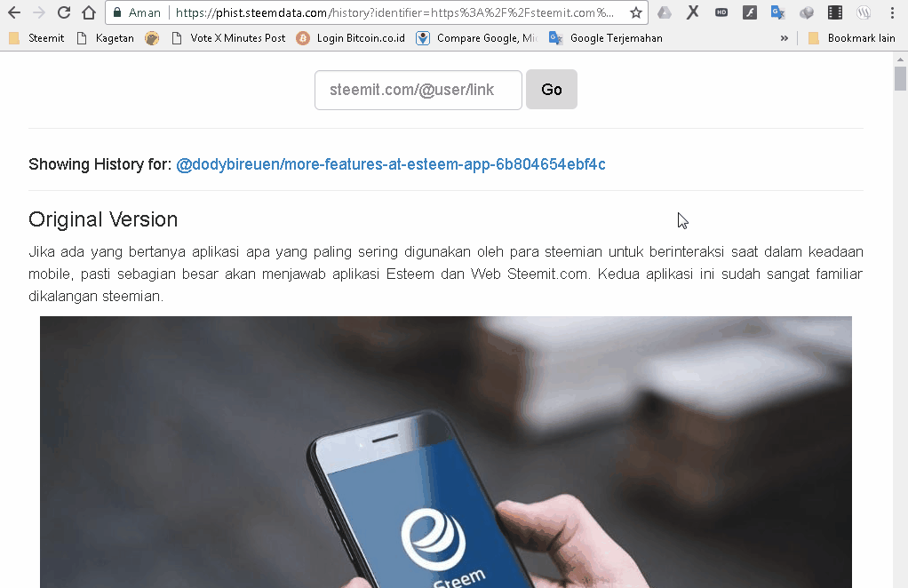Open the Login Bitcoin.co.id bookmark

(351, 38)
